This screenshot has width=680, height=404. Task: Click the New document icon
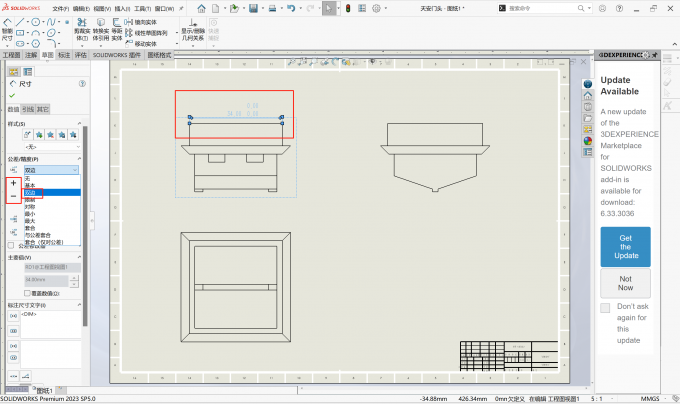(216, 8)
